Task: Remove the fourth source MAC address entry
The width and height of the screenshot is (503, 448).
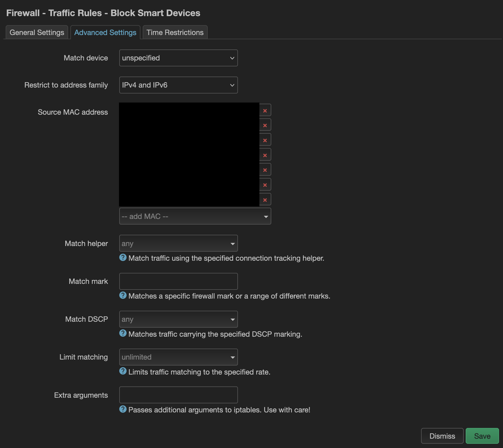Action: pyautogui.click(x=265, y=155)
